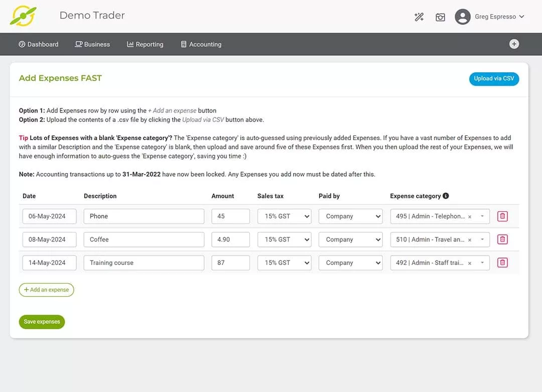Image resolution: width=542 pixels, height=392 pixels.
Task: Open the Dashboard menu
Action: point(38,44)
